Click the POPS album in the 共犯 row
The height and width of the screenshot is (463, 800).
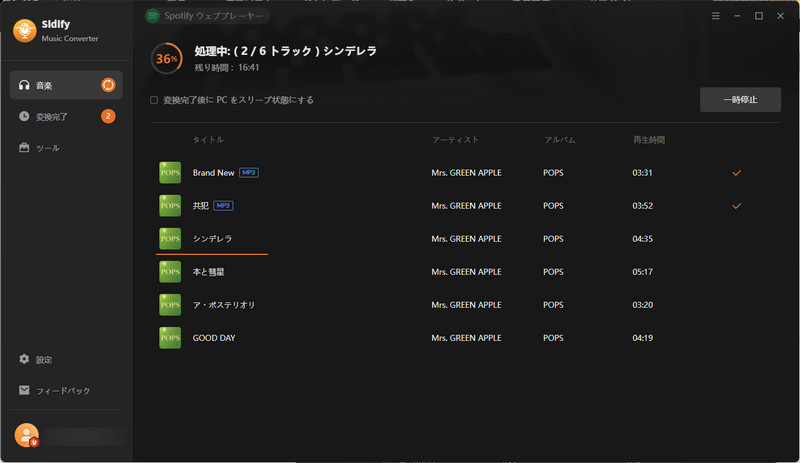click(x=553, y=206)
